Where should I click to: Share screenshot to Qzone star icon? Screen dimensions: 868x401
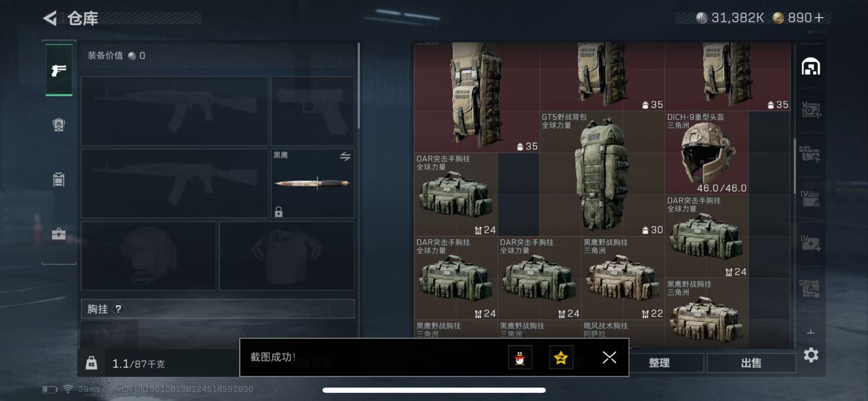tap(561, 358)
